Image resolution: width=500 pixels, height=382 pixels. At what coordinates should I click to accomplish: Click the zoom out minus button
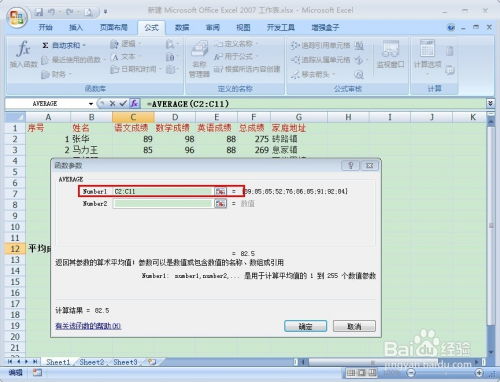pos(411,372)
